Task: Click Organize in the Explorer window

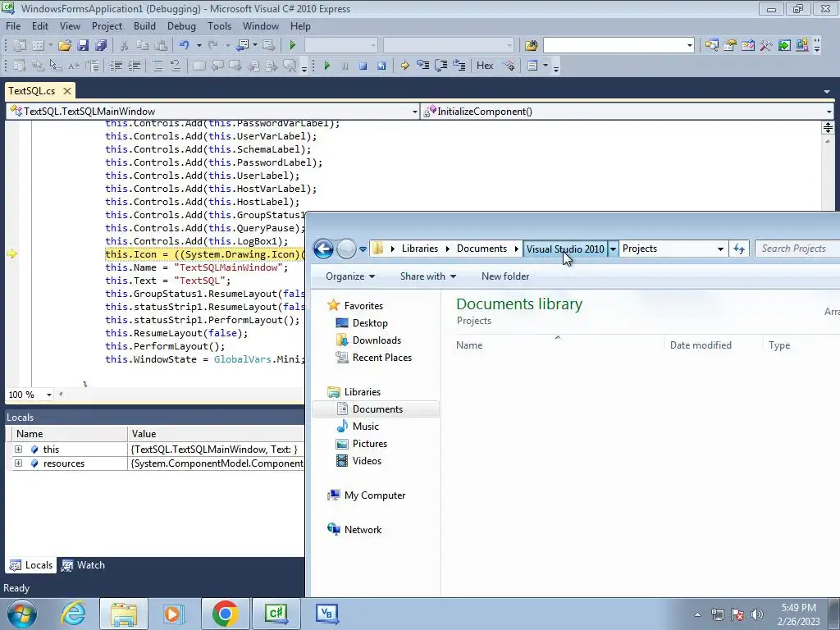Action: (350, 276)
